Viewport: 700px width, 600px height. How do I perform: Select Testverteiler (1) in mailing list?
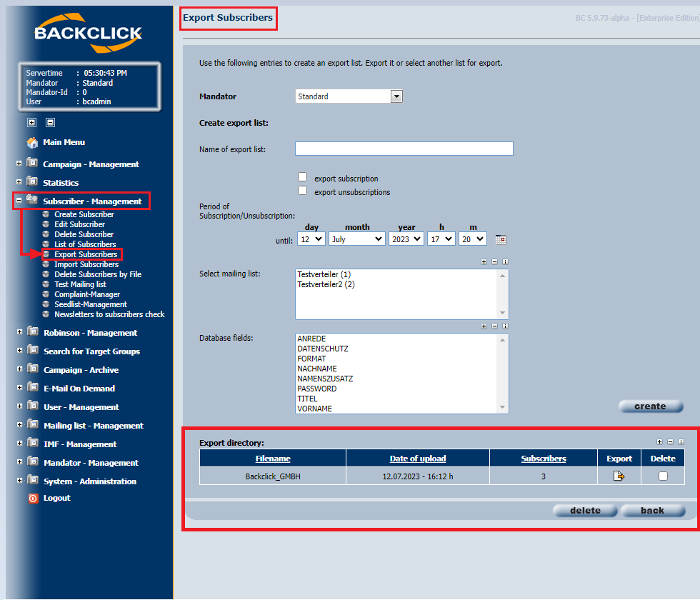coord(324,274)
